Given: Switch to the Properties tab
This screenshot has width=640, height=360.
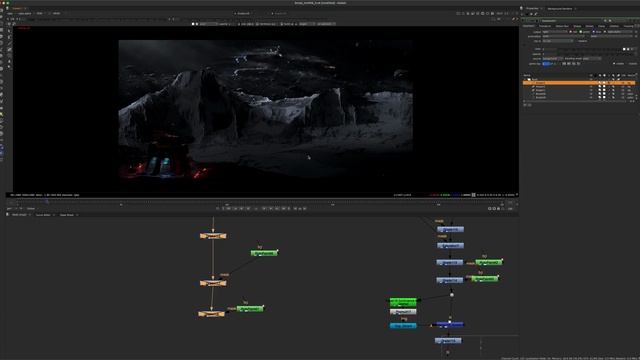Looking at the screenshot, I should click(532, 8).
